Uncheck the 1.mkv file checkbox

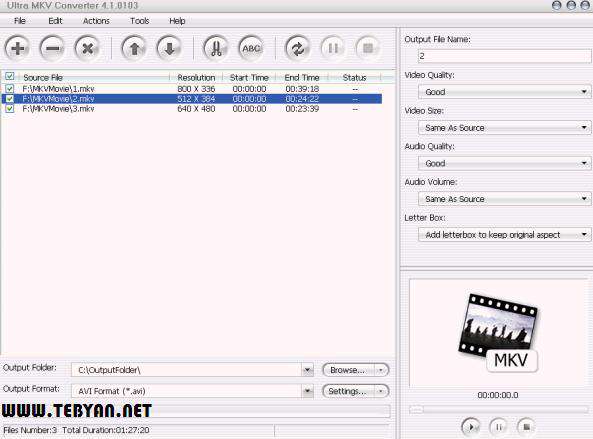(9, 89)
